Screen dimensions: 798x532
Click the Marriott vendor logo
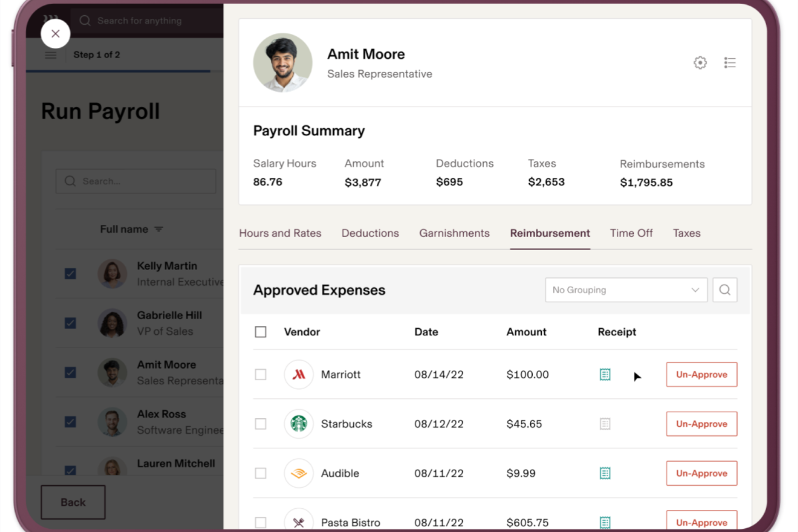(299, 374)
